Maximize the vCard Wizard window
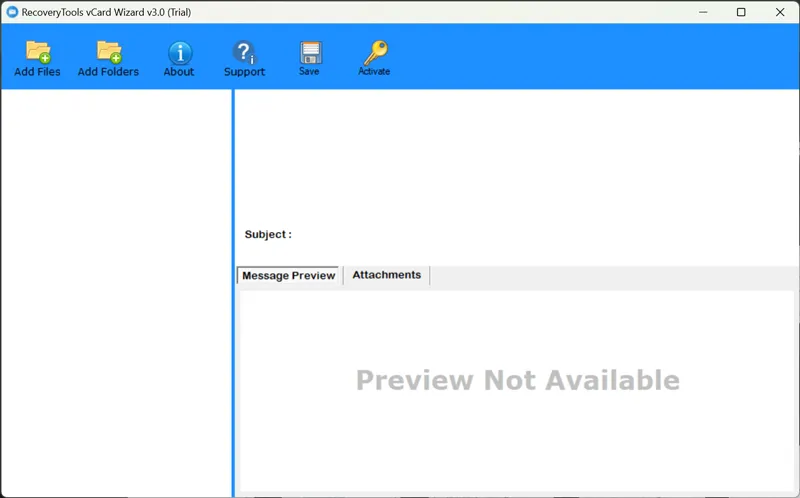Viewport: 800px width, 498px height. (741, 12)
